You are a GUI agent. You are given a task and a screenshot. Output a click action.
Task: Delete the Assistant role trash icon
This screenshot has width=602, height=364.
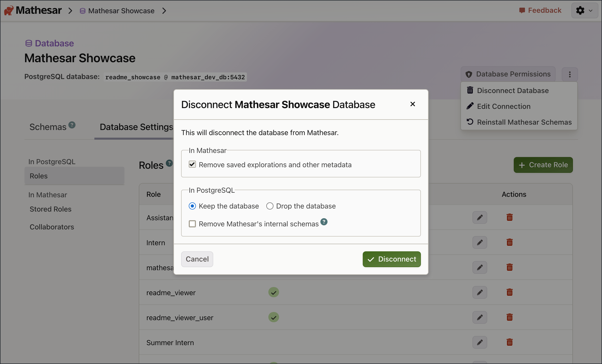[509, 217]
